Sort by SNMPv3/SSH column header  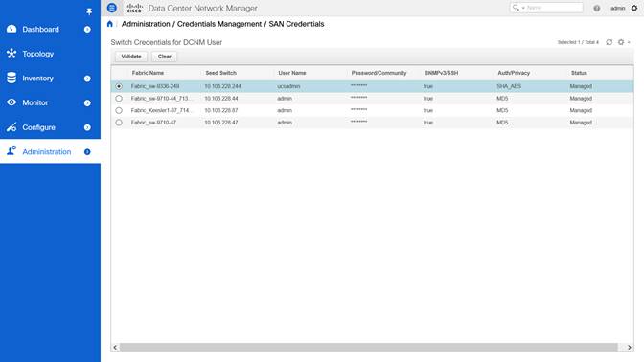click(x=442, y=73)
